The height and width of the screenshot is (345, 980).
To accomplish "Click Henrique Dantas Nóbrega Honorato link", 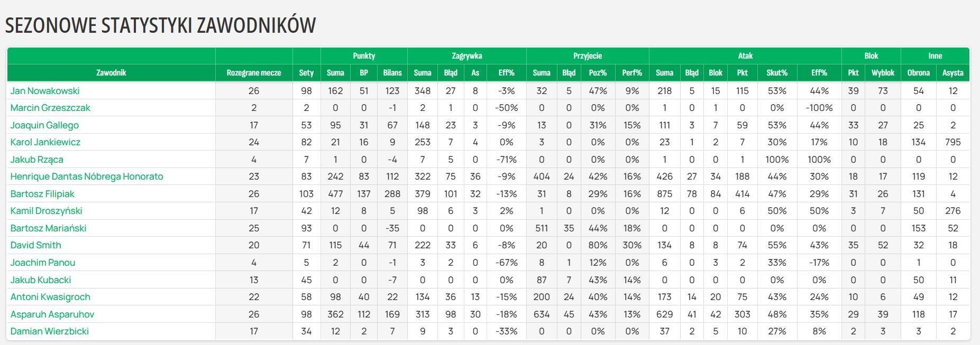I will [87, 176].
